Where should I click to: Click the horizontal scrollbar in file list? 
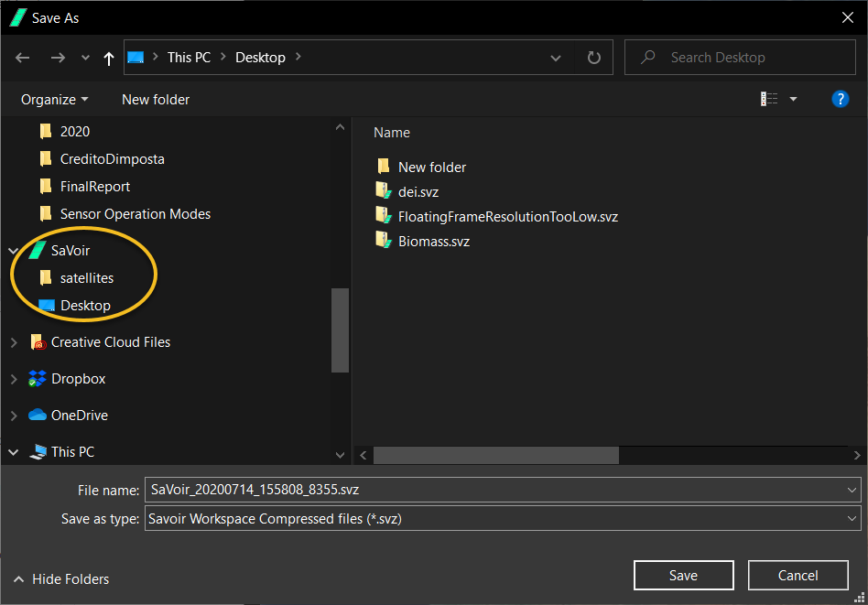(x=496, y=455)
